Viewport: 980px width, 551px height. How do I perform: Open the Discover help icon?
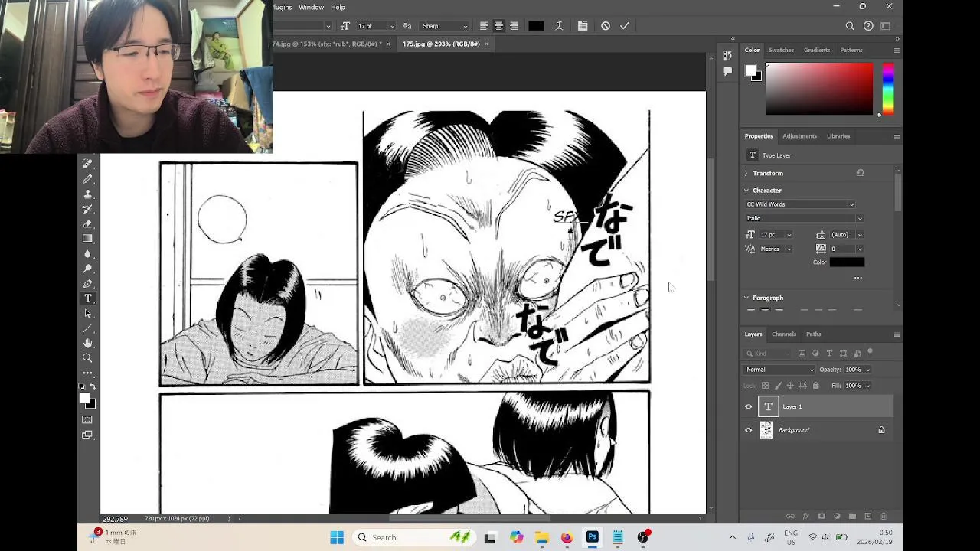(x=868, y=26)
